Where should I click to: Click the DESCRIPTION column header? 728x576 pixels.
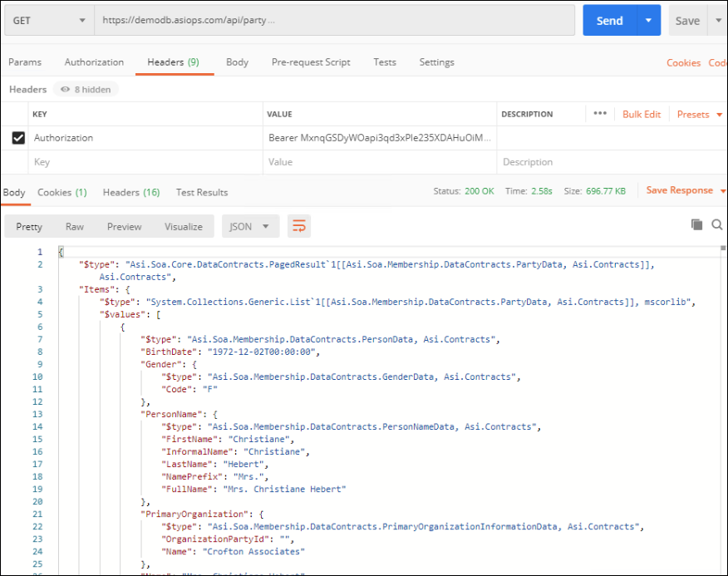[x=527, y=114]
